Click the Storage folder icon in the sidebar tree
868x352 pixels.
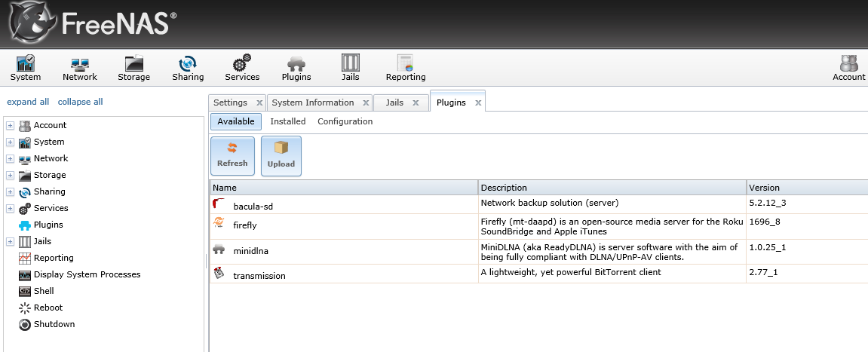pos(25,176)
